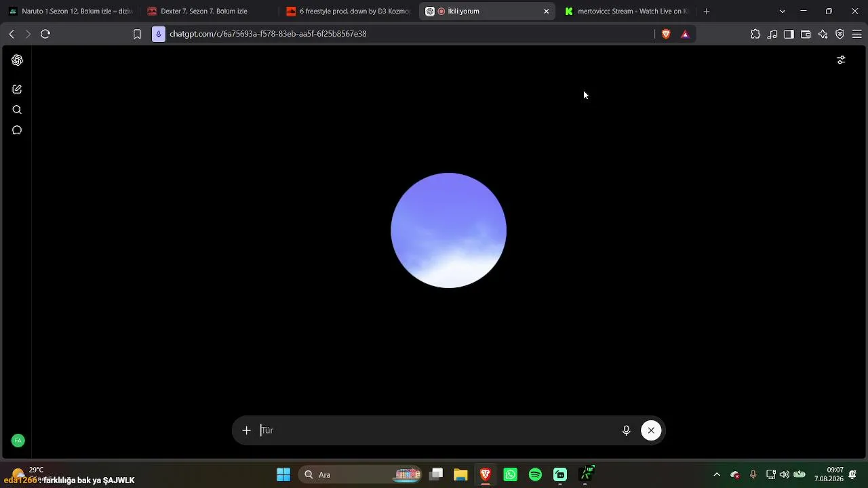Open the volume speaker tray icon
This screenshot has width=868, height=488.
(785, 474)
